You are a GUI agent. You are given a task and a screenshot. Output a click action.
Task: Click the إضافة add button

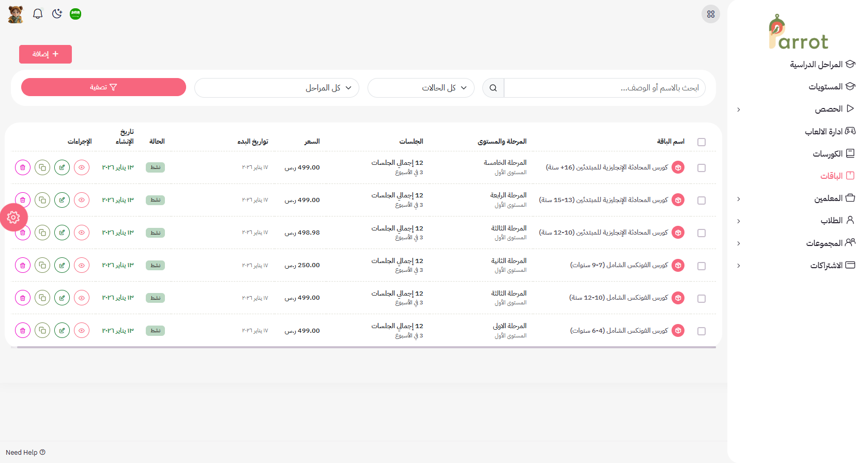(45, 54)
